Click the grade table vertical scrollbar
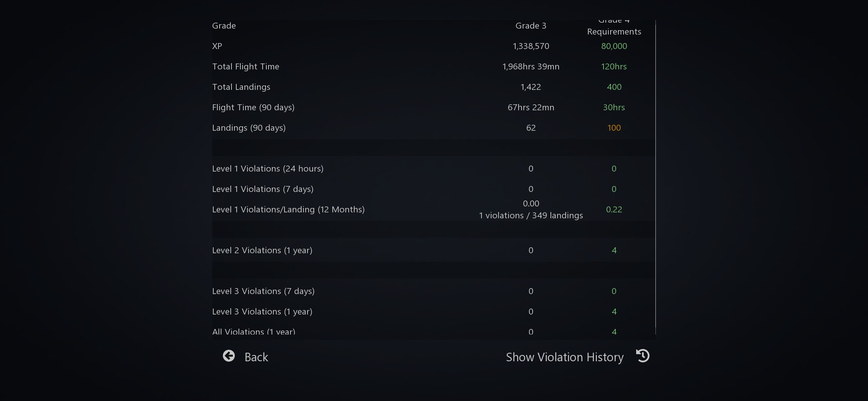 (x=655, y=177)
